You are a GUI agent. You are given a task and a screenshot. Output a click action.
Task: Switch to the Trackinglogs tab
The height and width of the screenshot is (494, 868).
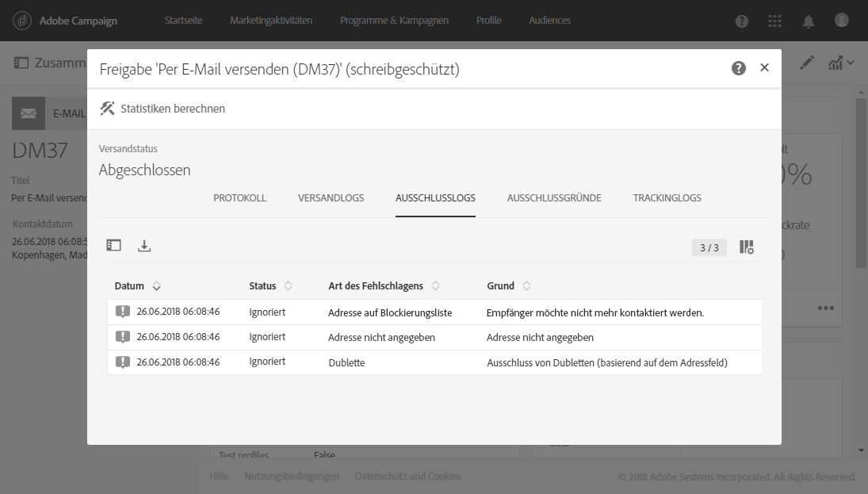(667, 198)
